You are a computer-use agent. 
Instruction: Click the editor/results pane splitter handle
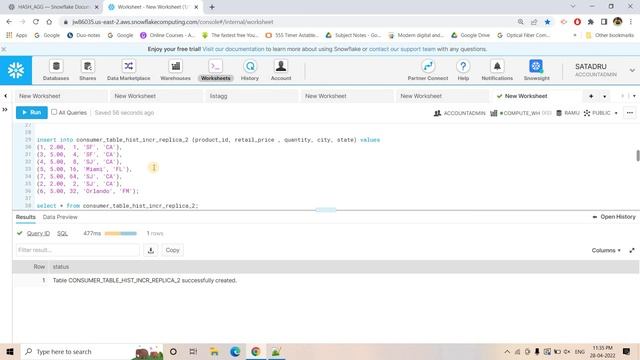click(x=326, y=210)
